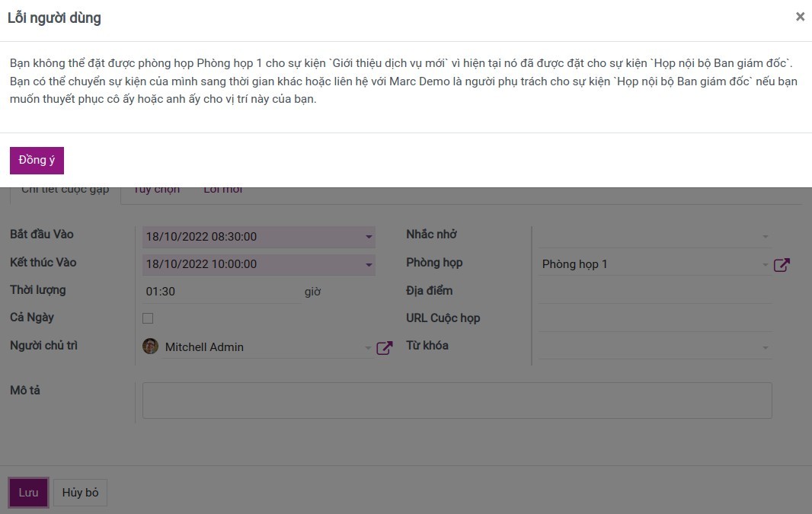Toggle the Cả Ngày checkbox

148,318
